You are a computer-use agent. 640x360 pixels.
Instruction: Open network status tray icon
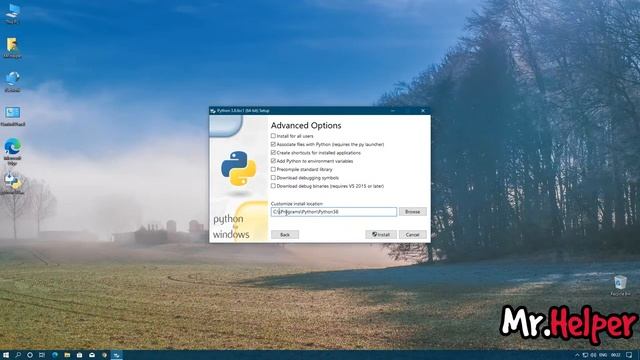pyautogui.click(x=585, y=355)
